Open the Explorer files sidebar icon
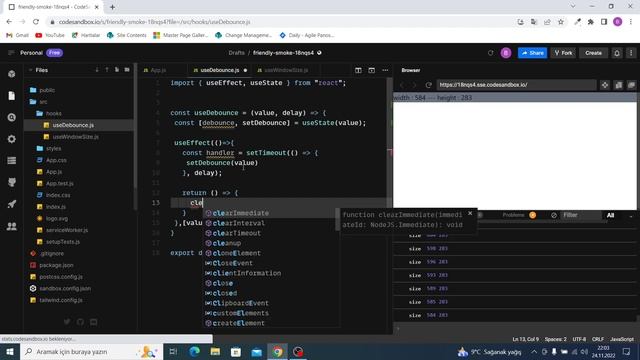The height and width of the screenshot is (360, 640). coord(11,96)
